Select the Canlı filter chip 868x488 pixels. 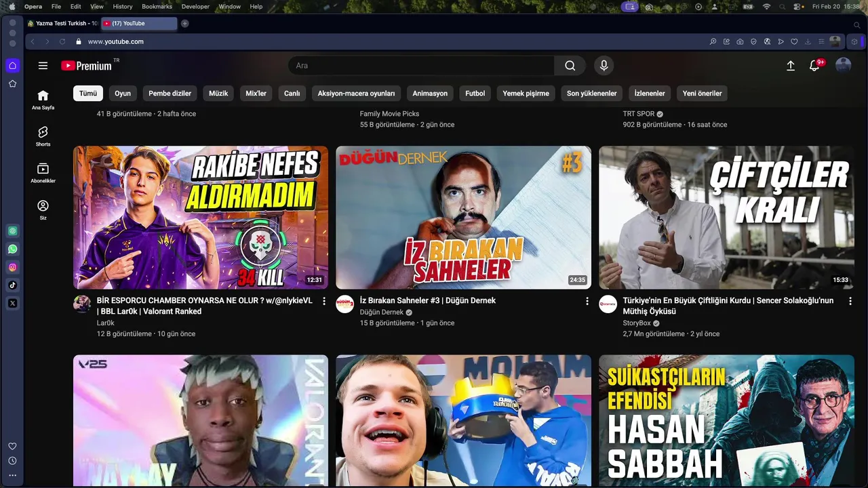click(x=292, y=94)
